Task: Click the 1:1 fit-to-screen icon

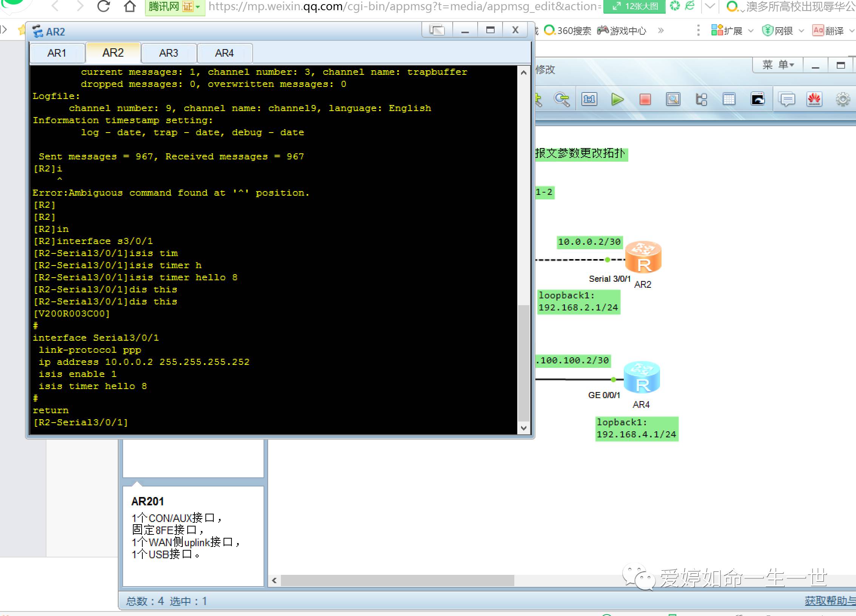Action: tap(589, 100)
